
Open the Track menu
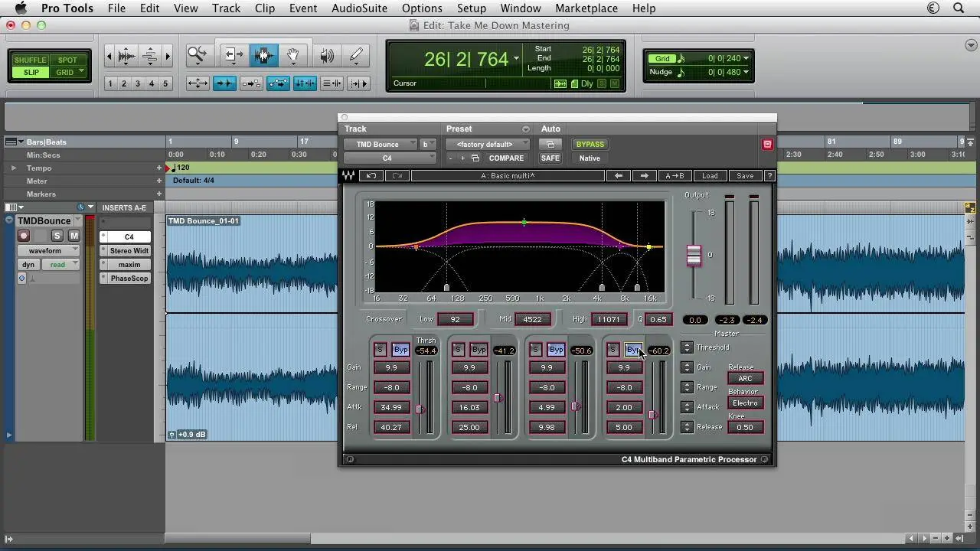pos(226,8)
